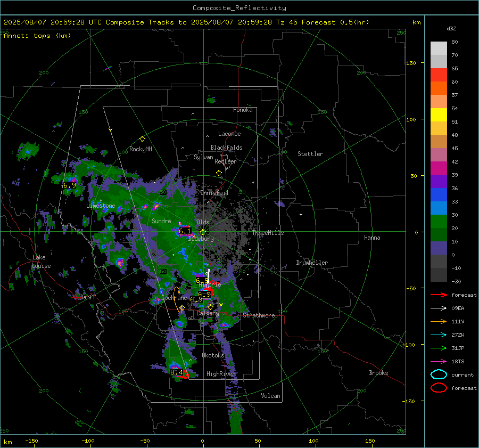The width and height of the screenshot is (479, 448).
Task: Pick the magenta 42-39 dBZ color swatch
Action: (x=439, y=168)
